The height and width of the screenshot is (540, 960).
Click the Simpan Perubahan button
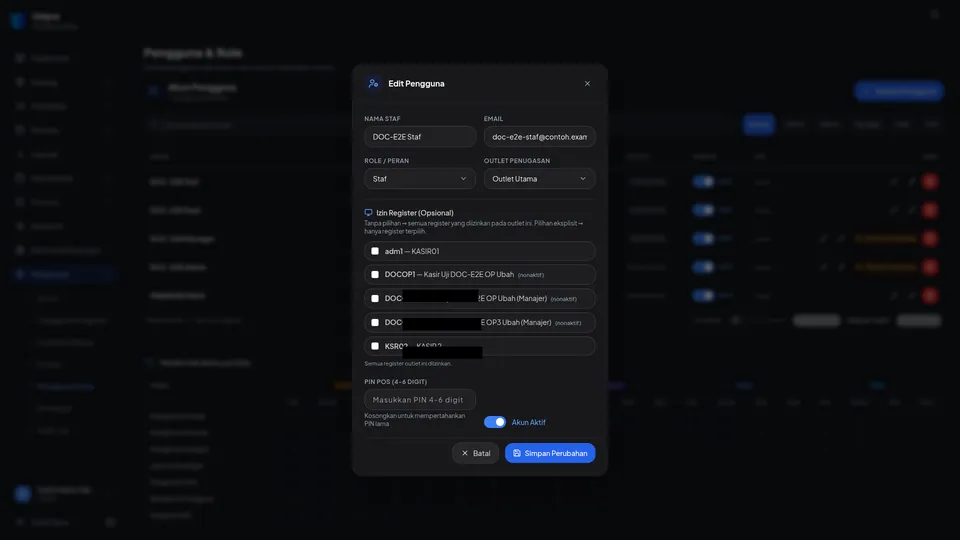[550, 453]
